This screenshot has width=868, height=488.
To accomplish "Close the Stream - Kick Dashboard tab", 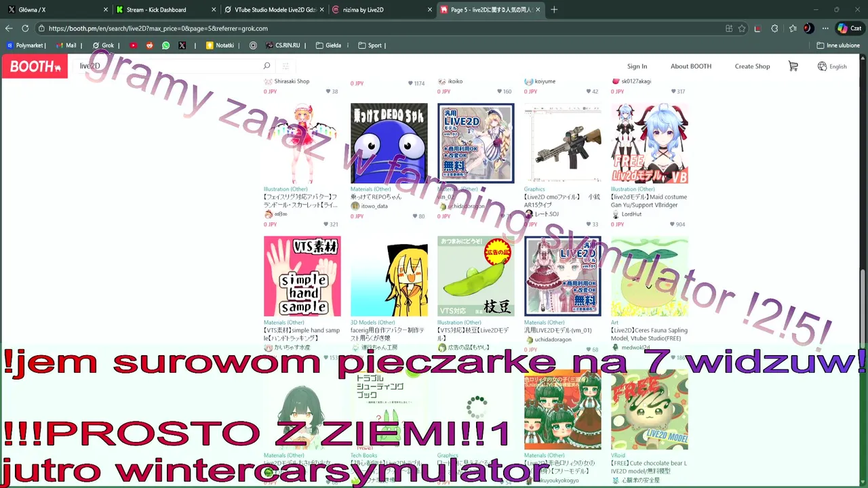I will click(214, 9).
